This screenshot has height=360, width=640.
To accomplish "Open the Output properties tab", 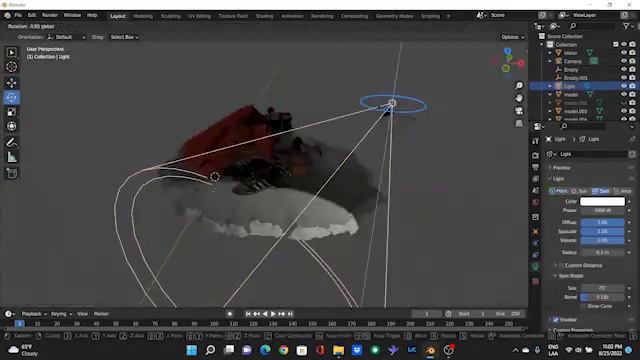I will pos(536,167).
